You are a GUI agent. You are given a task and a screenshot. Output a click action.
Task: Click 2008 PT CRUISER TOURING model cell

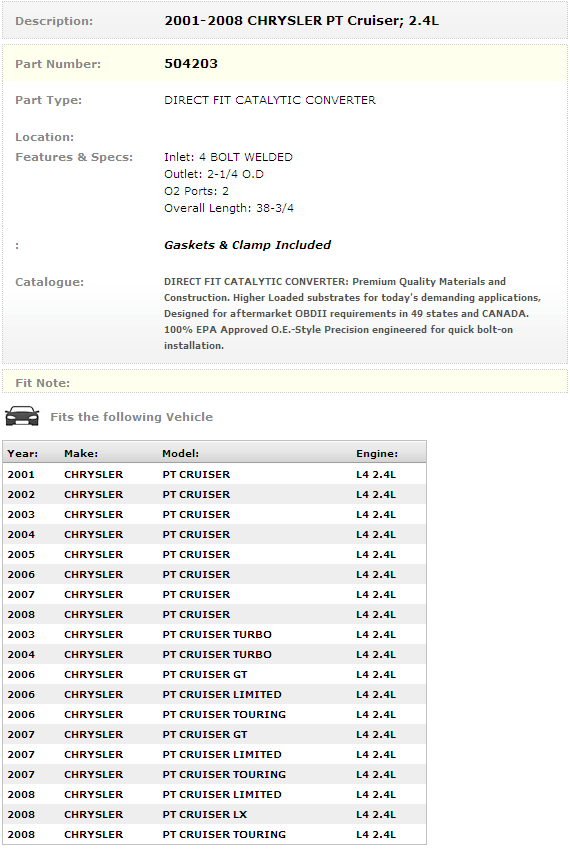tap(224, 834)
